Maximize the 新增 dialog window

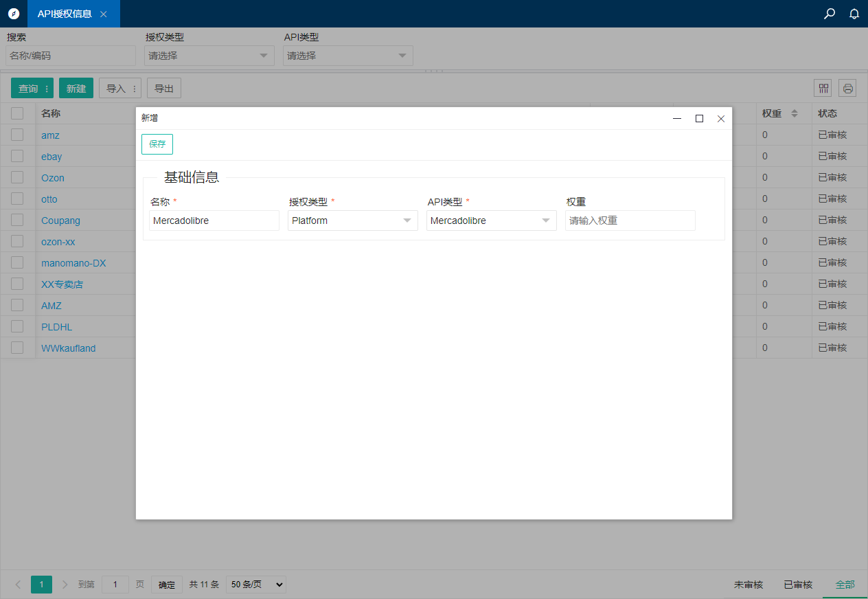pos(699,118)
